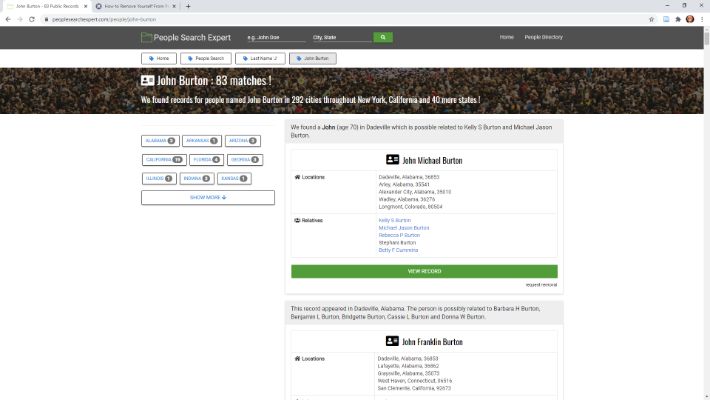
Task: Focus the City, State search field
Action: (x=341, y=38)
